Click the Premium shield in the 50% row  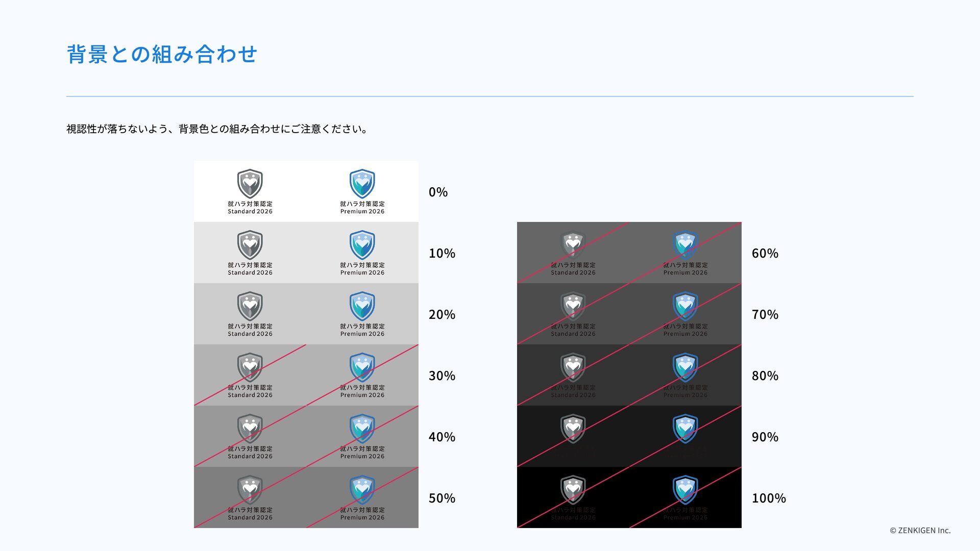[x=362, y=490]
